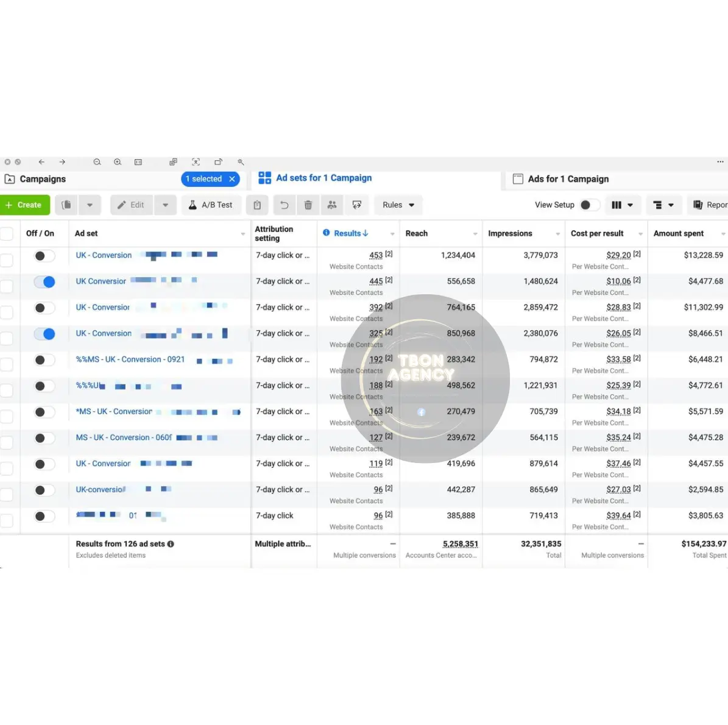The height and width of the screenshot is (725, 728).
Task: Click the zoom out magnifier icon
Action: pyautogui.click(x=97, y=162)
